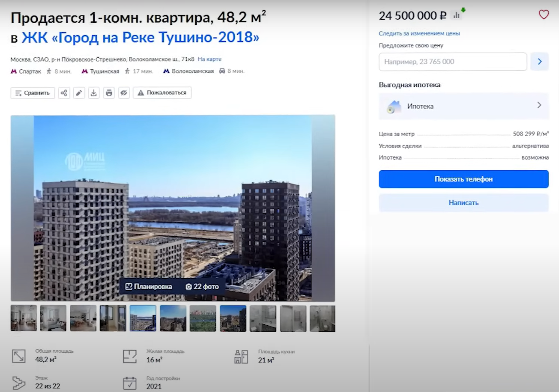The height and width of the screenshot is (392, 559).
Task: Open the На карте map link
Action: coord(209,59)
